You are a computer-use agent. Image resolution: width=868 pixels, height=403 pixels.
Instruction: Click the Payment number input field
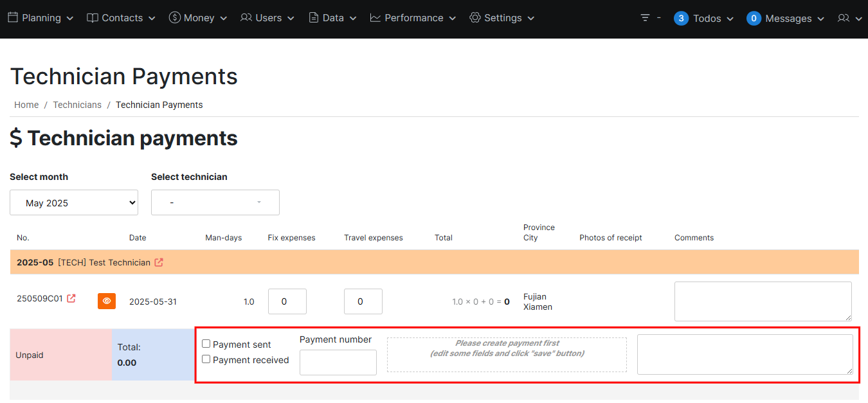[x=338, y=363]
